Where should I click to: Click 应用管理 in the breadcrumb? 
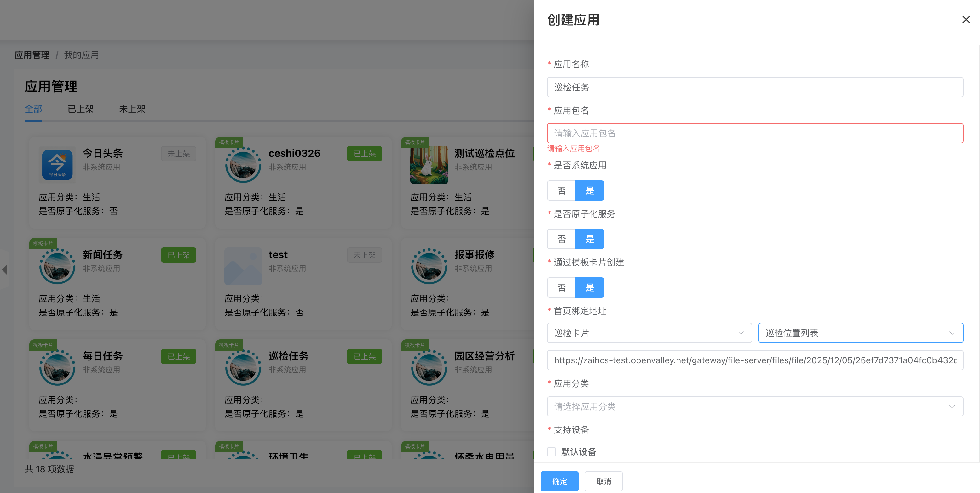pos(32,55)
